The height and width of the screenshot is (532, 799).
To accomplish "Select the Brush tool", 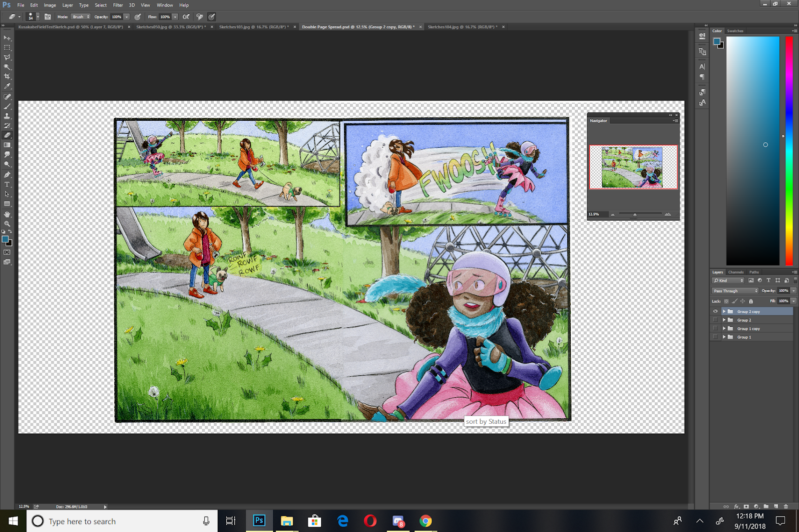I will tap(7, 106).
